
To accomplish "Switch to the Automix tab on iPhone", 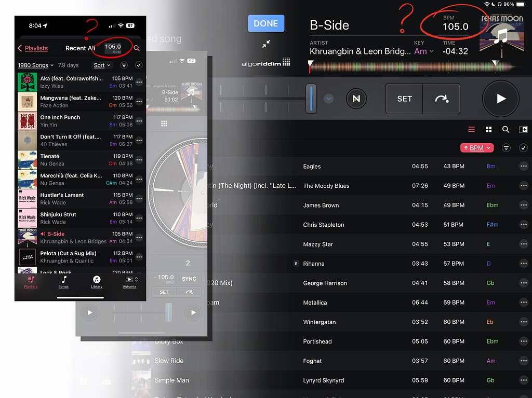I will click(129, 282).
